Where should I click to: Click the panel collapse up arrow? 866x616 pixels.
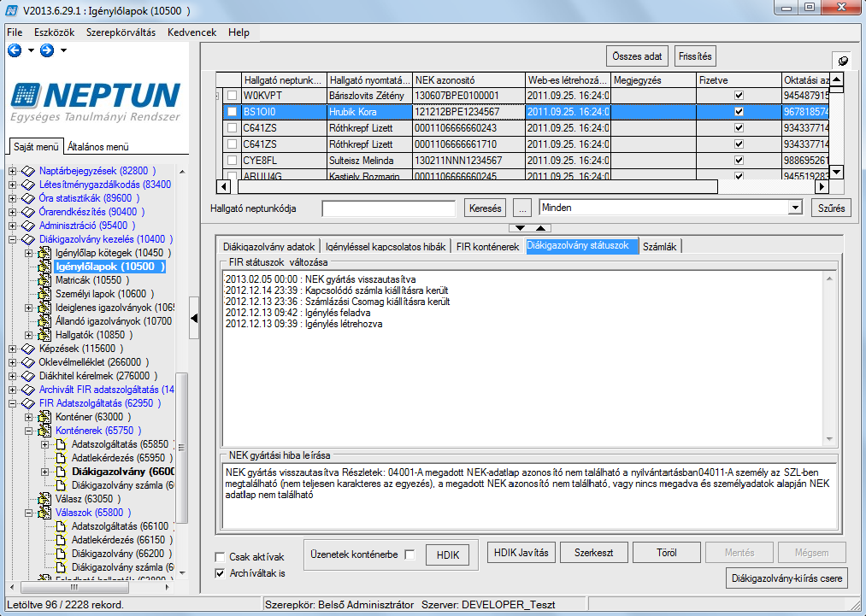(540, 228)
